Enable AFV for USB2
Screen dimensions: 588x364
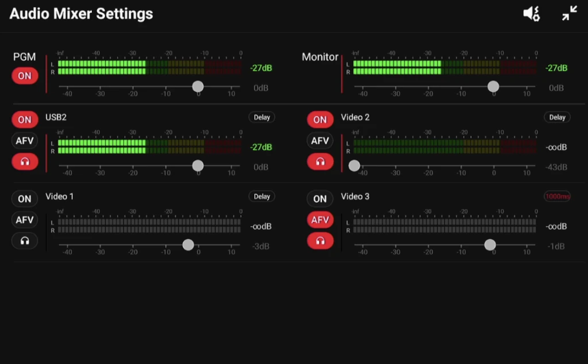25,141
